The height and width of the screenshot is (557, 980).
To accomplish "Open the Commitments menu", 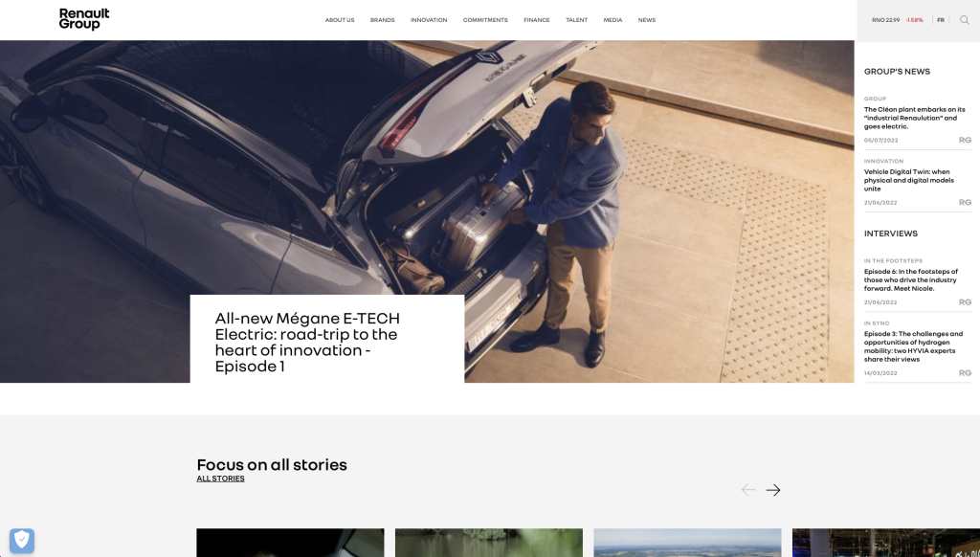I will (485, 20).
